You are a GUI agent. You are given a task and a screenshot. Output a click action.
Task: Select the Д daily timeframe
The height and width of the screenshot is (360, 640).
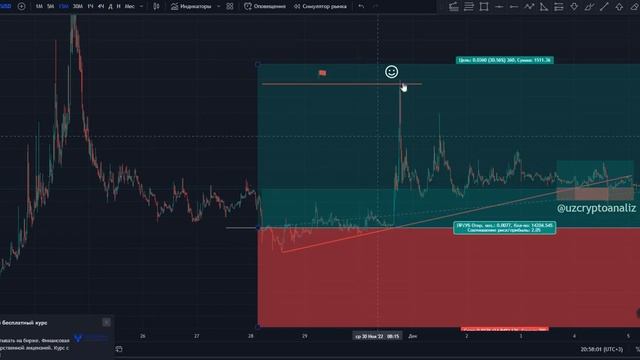[x=110, y=6]
